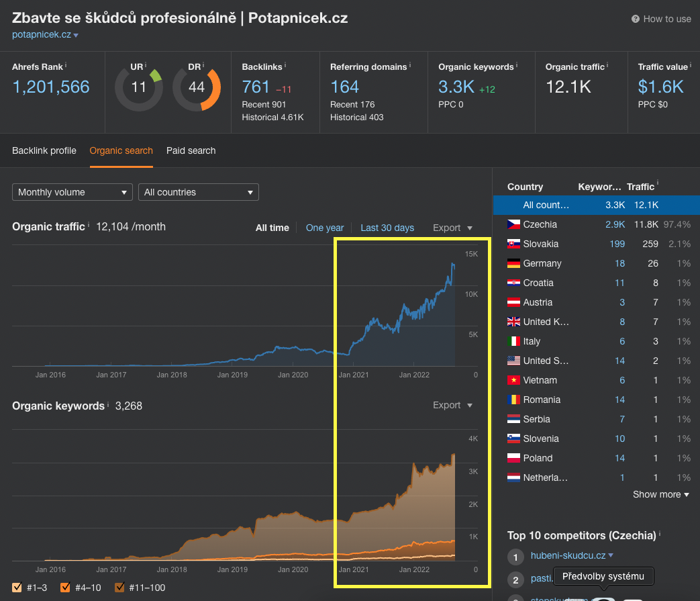The width and height of the screenshot is (700, 601).
Task: Click the Slovakia flag icon
Action: pyautogui.click(x=513, y=244)
